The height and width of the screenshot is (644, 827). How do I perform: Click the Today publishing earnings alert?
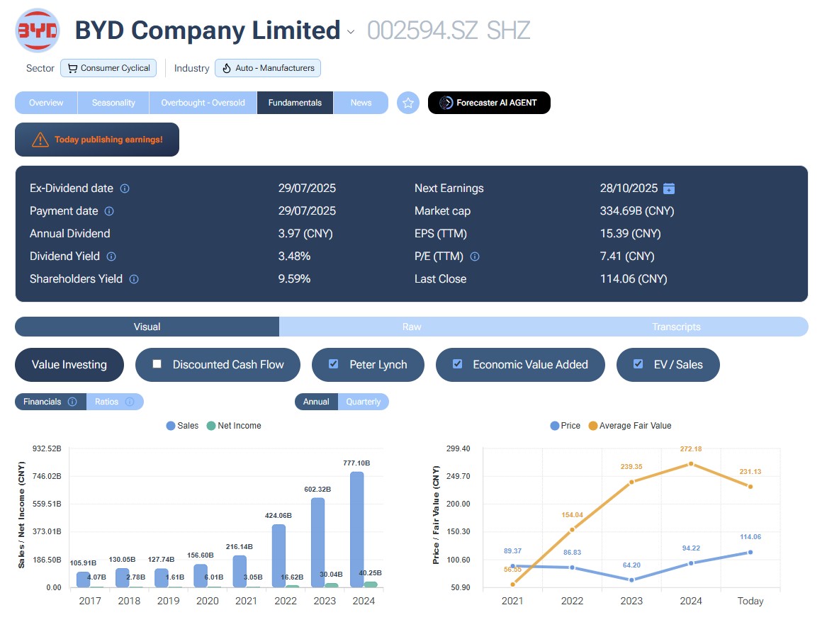(97, 140)
